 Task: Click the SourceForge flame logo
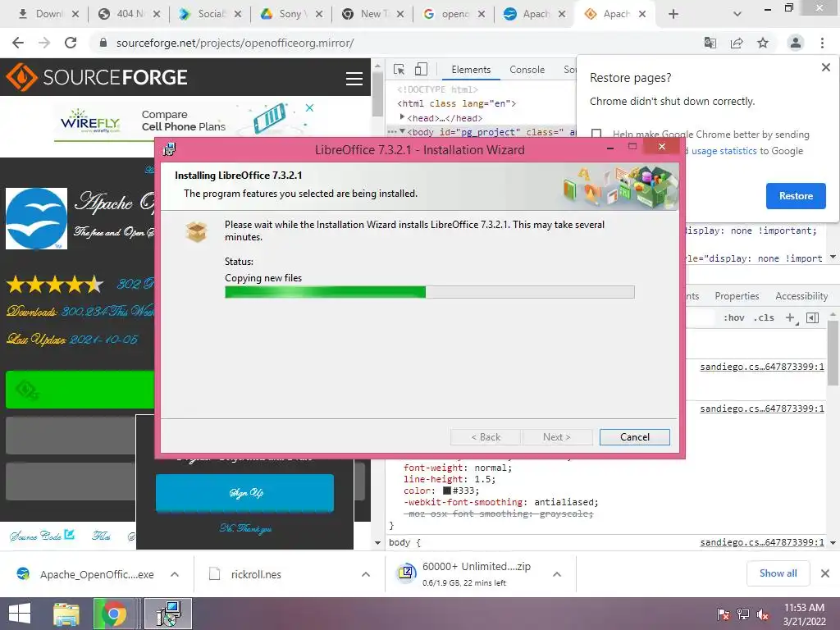pyautogui.click(x=21, y=77)
